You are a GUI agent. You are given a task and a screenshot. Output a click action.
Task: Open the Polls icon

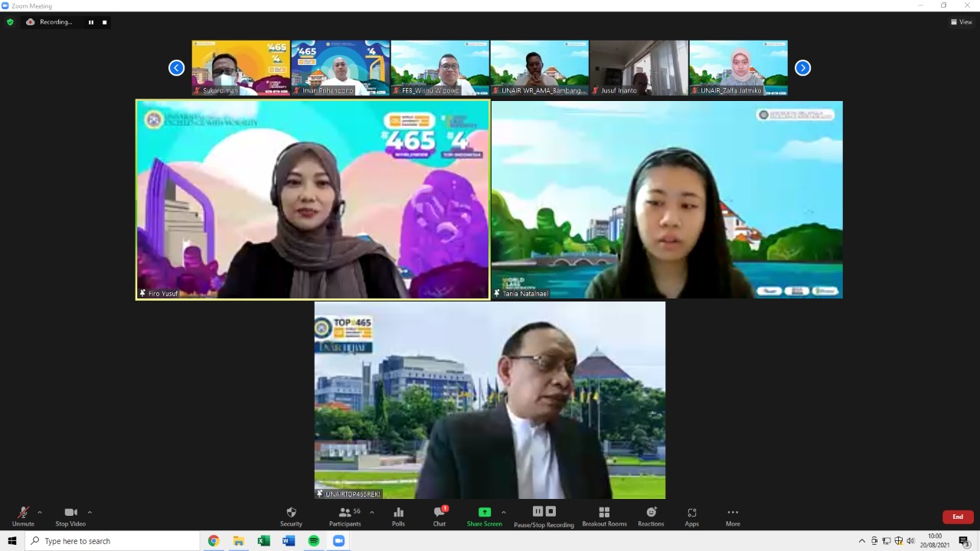(398, 513)
